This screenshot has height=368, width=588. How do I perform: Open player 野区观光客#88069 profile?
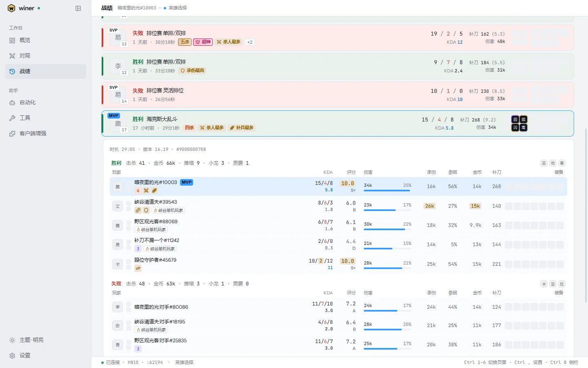156,222
